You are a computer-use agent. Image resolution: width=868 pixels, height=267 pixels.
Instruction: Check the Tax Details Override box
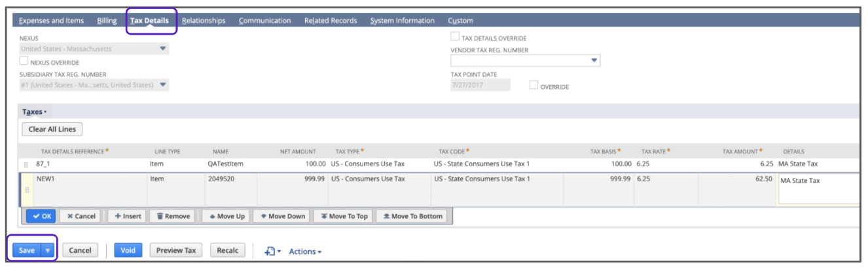coord(455,37)
